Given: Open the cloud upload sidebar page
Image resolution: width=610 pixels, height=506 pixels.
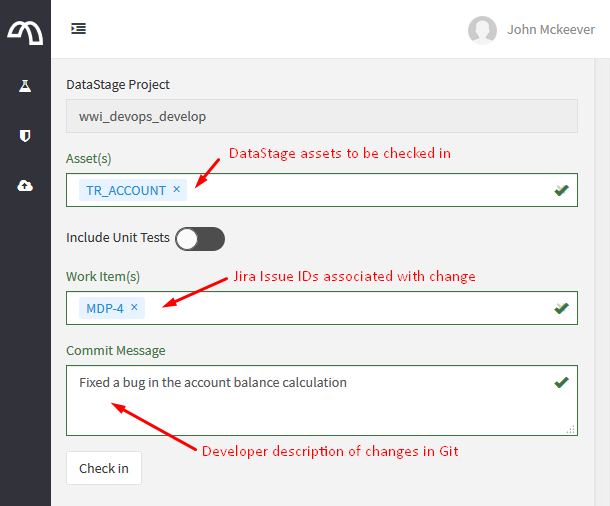Looking at the screenshot, I should pos(25,186).
